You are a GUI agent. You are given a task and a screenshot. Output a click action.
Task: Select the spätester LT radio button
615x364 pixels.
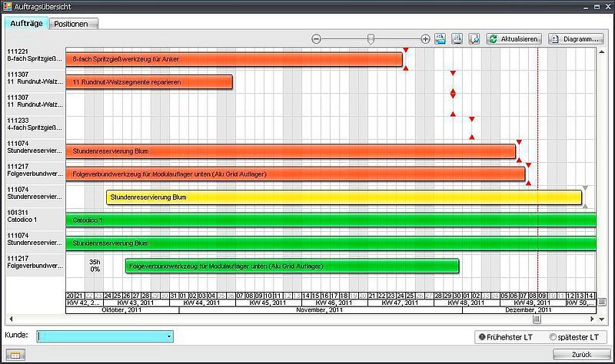[x=553, y=337]
